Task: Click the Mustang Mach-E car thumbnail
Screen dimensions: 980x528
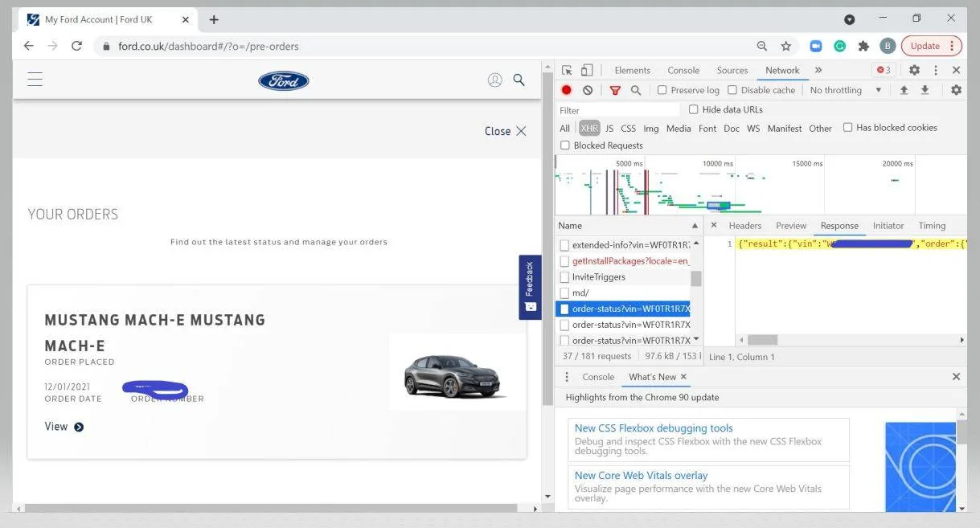Action: [x=457, y=372]
